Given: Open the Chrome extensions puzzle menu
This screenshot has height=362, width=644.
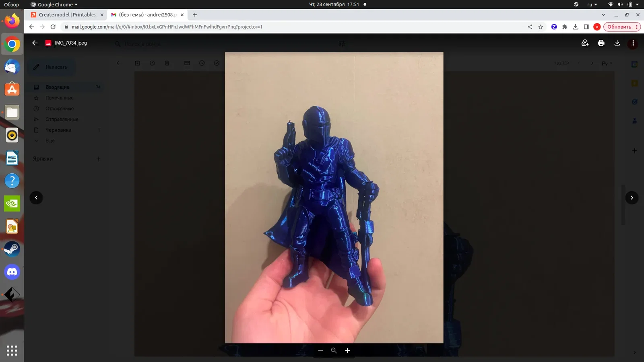Looking at the screenshot, I should pyautogui.click(x=565, y=27).
